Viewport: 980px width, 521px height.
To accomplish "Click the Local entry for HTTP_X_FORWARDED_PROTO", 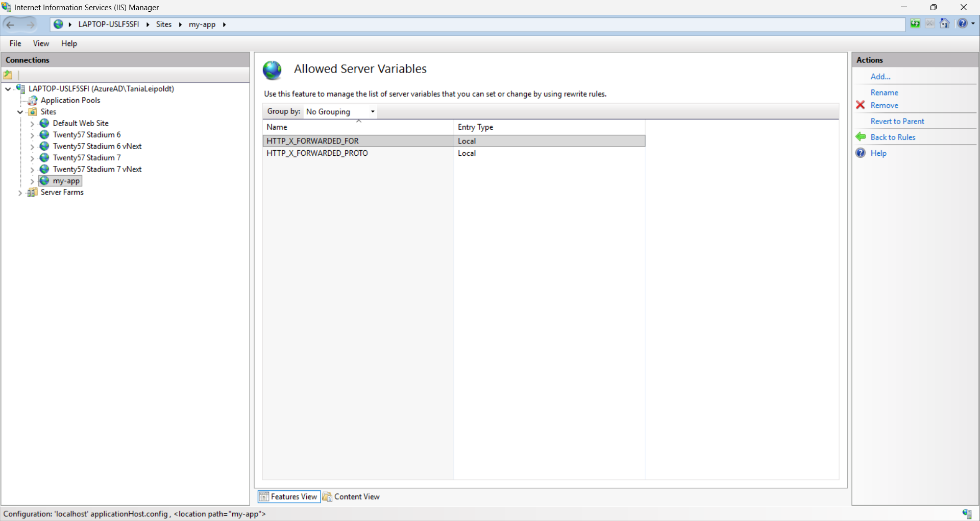I will click(x=467, y=153).
